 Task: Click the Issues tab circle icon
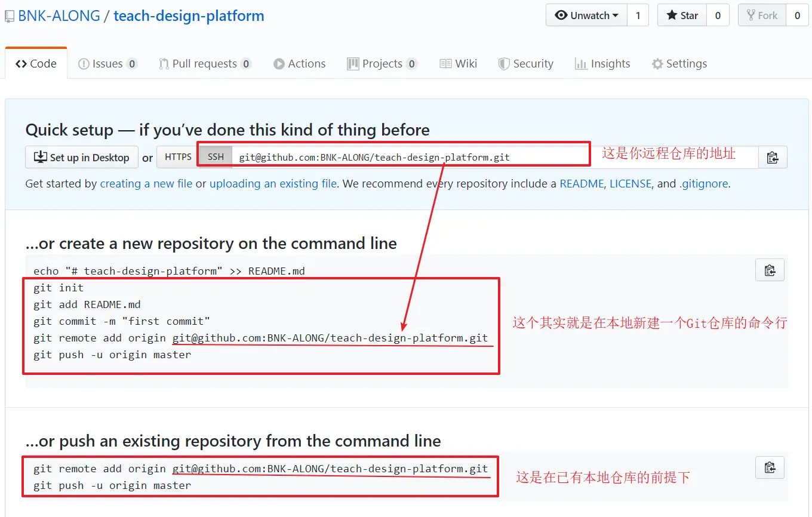84,64
